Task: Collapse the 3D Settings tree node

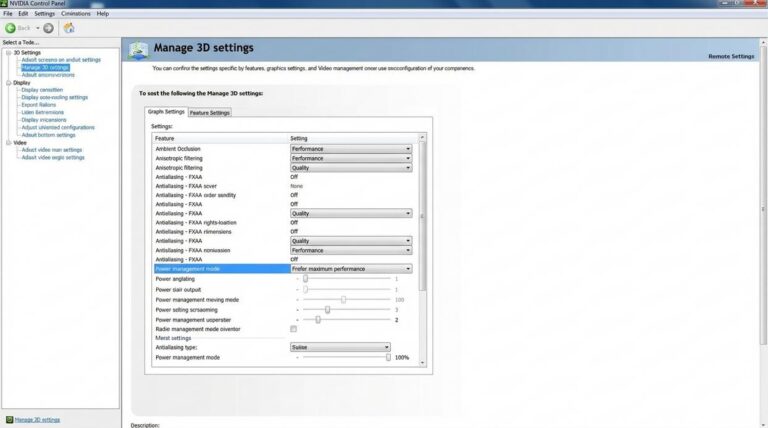Action: coord(8,52)
